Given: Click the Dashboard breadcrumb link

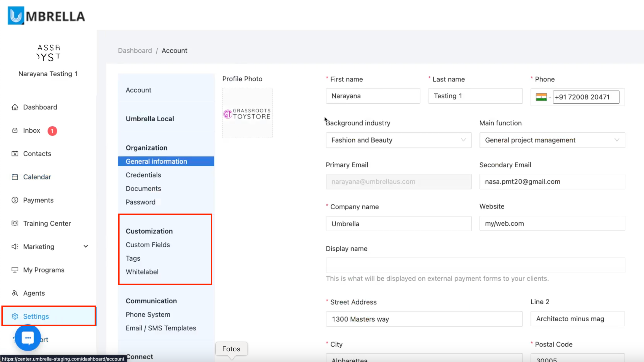Looking at the screenshot, I should (x=135, y=51).
